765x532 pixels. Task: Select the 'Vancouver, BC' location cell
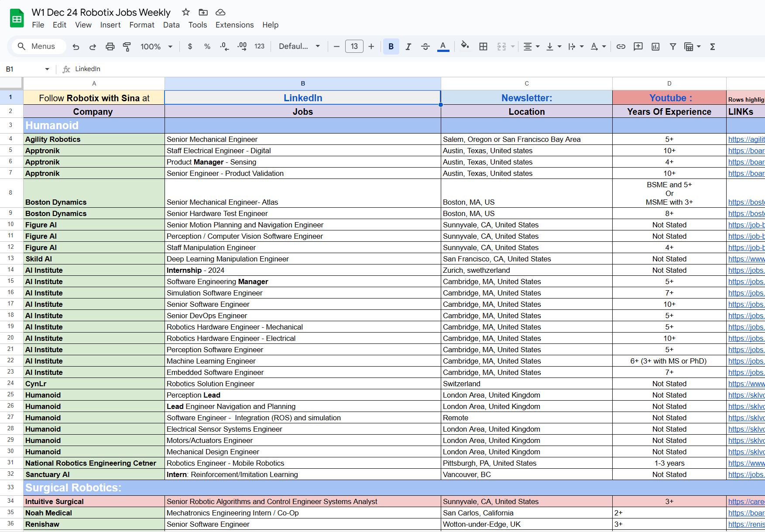pos(527,474)
